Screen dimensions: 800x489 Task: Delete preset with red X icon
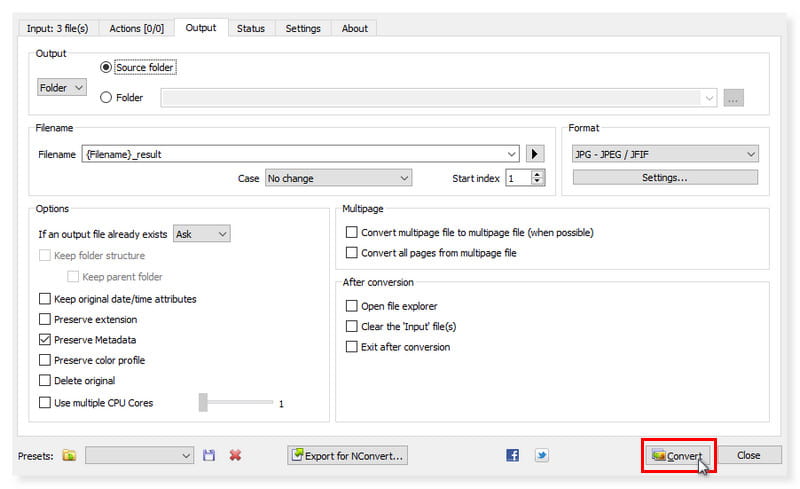(235, 456)
